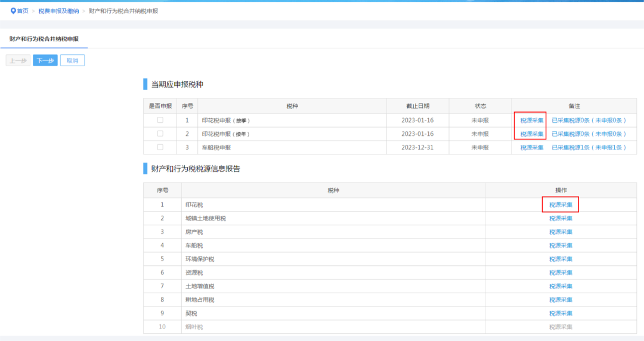Click the 取消 button
Viewport: 644px width, 341px height.
(x=72, y=60)
